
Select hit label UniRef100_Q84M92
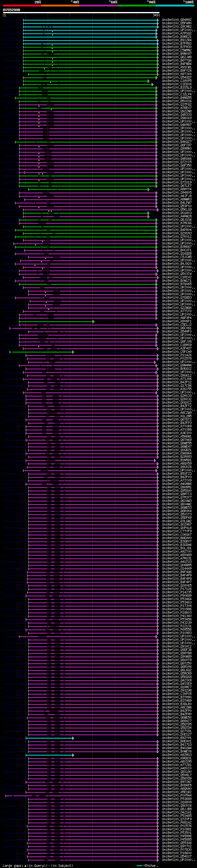pos(177,20)
